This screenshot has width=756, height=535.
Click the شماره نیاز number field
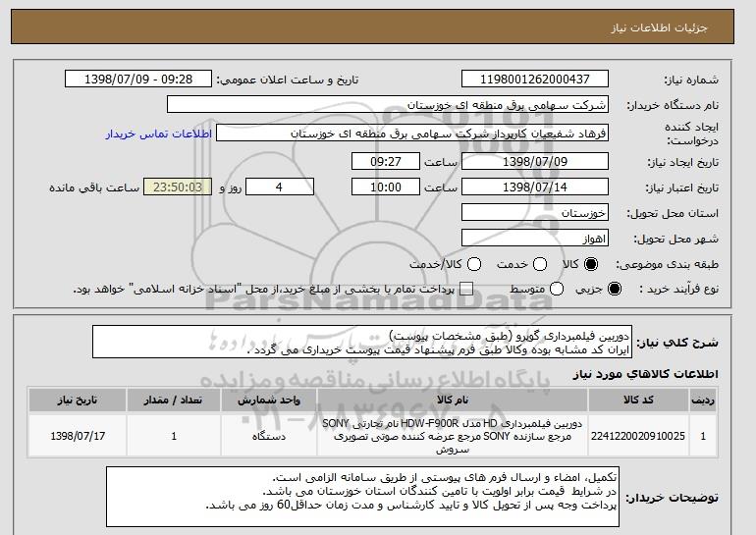[x=535, y=80]
